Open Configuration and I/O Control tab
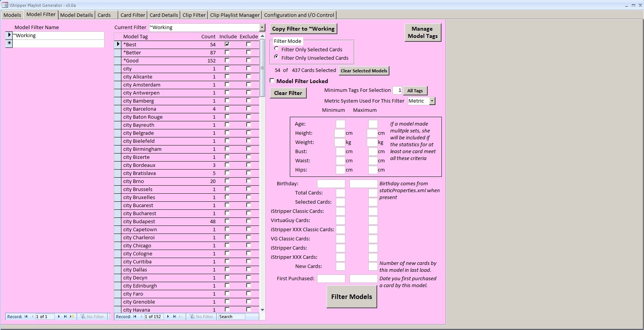644x330 pixels. coord(299,15)
